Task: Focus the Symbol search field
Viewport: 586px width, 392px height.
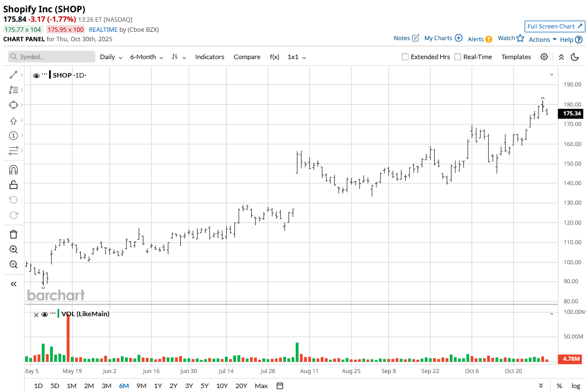Action: pyautogui.click(x=51, y=57)
